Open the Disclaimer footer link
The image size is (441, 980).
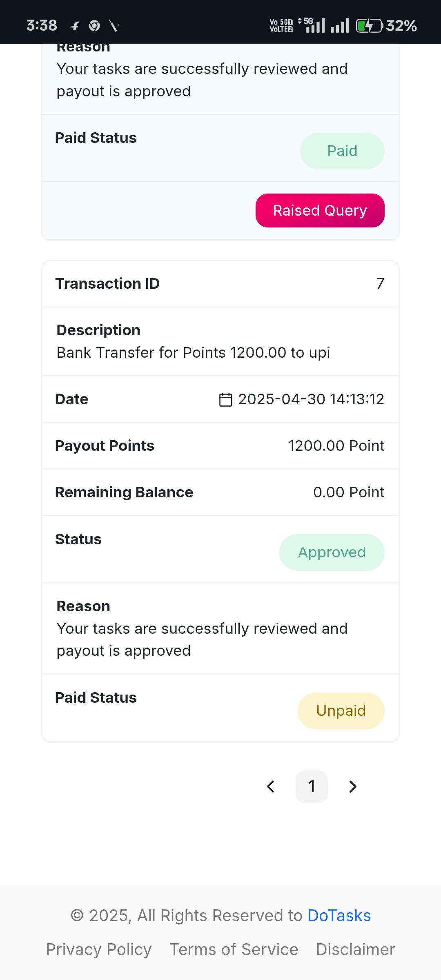coord(355,949)
